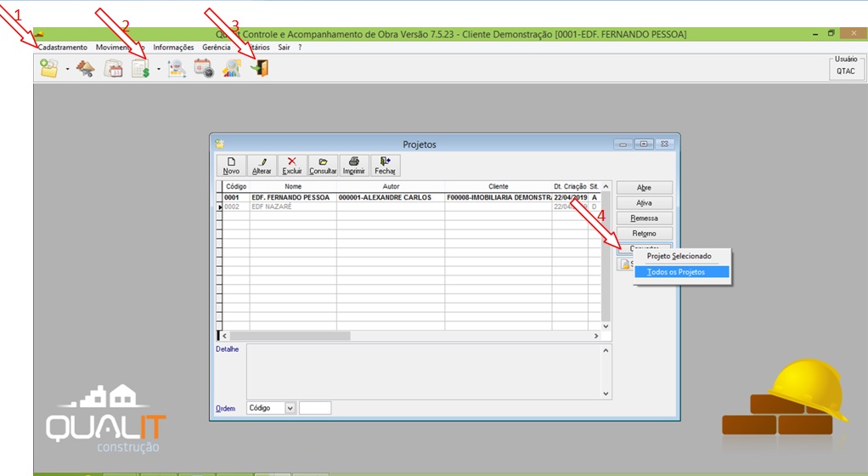Open the Gerência menu
868x476 pixels.
point(217,48)
